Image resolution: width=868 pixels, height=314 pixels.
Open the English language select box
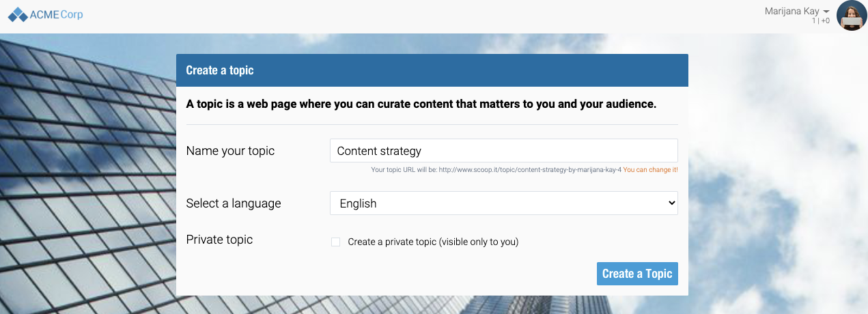click(503, 203)
